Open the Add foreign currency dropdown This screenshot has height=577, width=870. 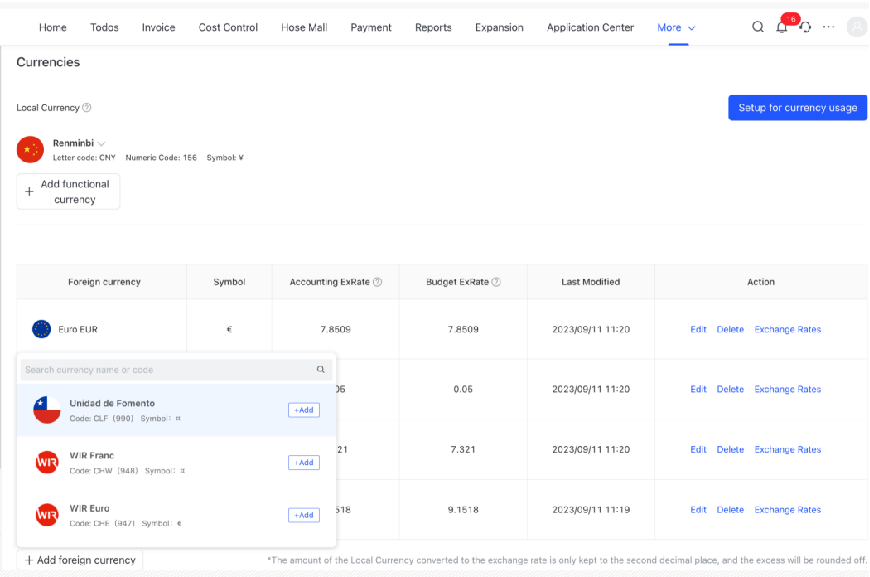coord(80,560)
